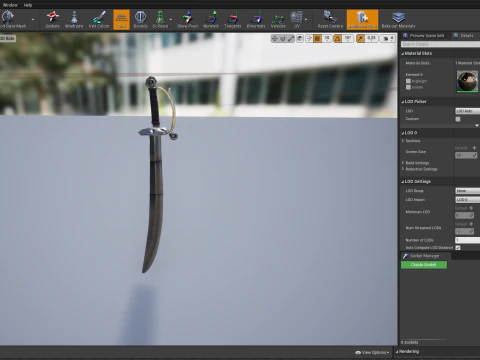Screen dimensions: 480x360
Task: Toggle surface snapping in the viewport toolbar
Action: 309,39
